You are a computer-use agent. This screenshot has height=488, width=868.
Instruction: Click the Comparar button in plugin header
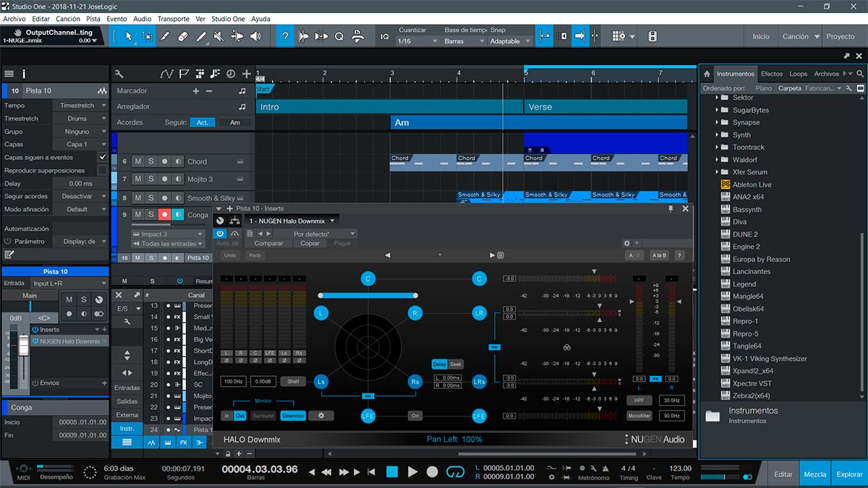[269, 244]
